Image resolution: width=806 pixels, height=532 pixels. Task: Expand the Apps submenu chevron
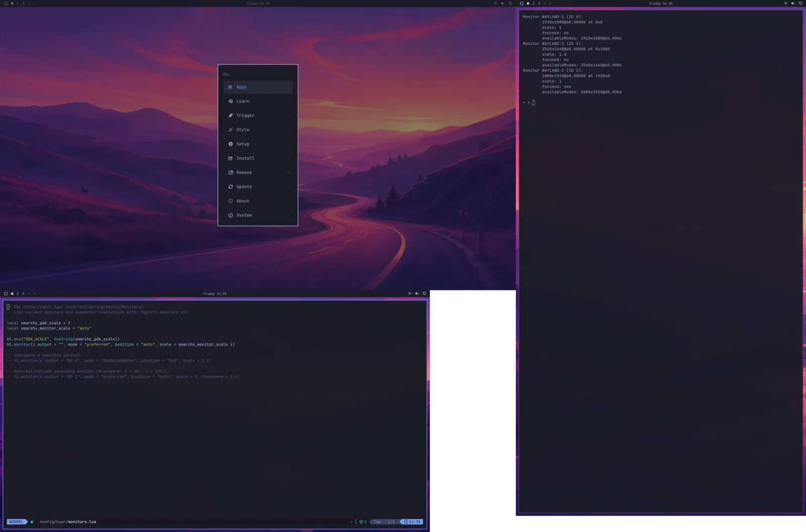(288, 87)
